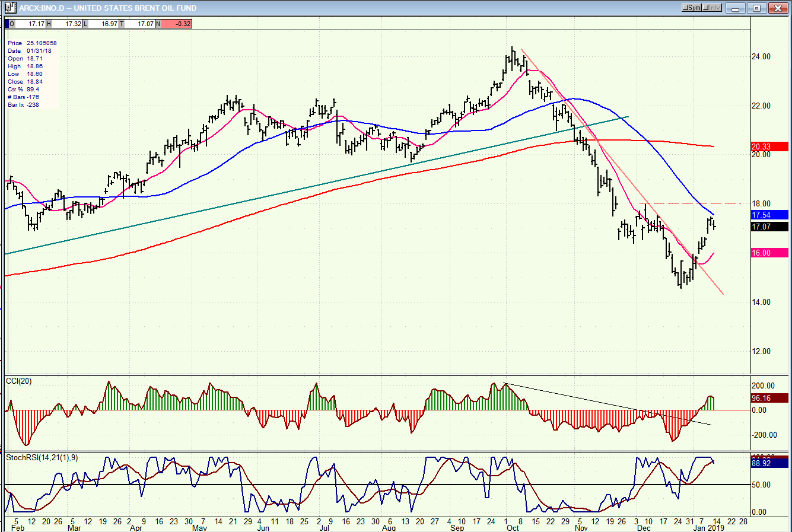Click the Price row in cursor data box

click(32, 43)
